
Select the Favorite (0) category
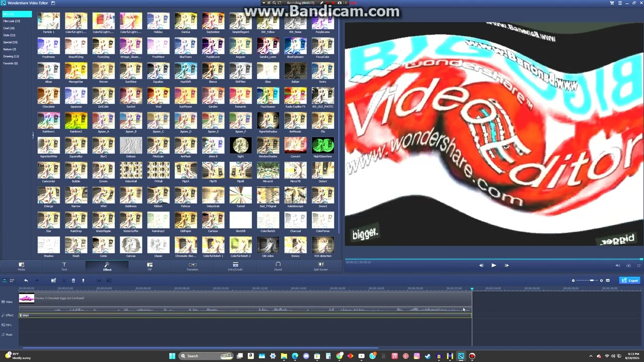coord(16,63)
